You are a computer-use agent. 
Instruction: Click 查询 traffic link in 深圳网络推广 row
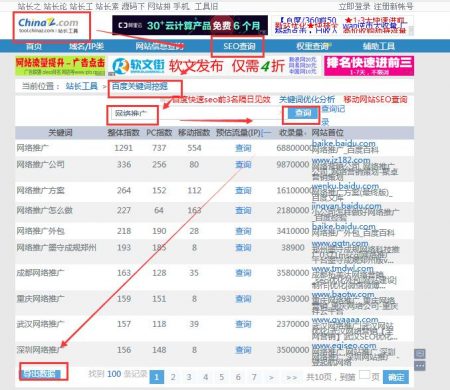[x=243, y=350]
